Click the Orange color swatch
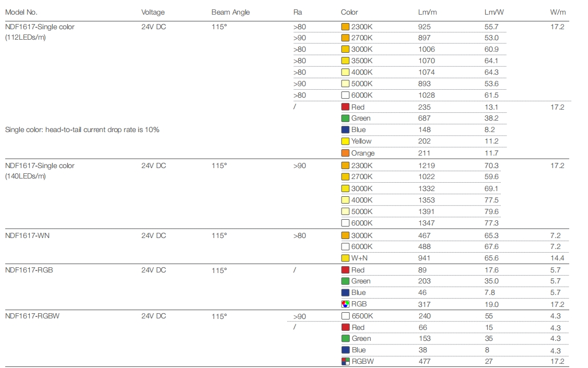The width and height of the screenshot is (588, 368). coord(345,153)
